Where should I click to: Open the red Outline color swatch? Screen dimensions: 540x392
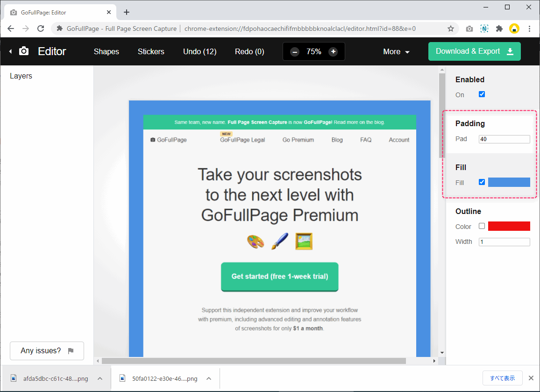(509, 226)
